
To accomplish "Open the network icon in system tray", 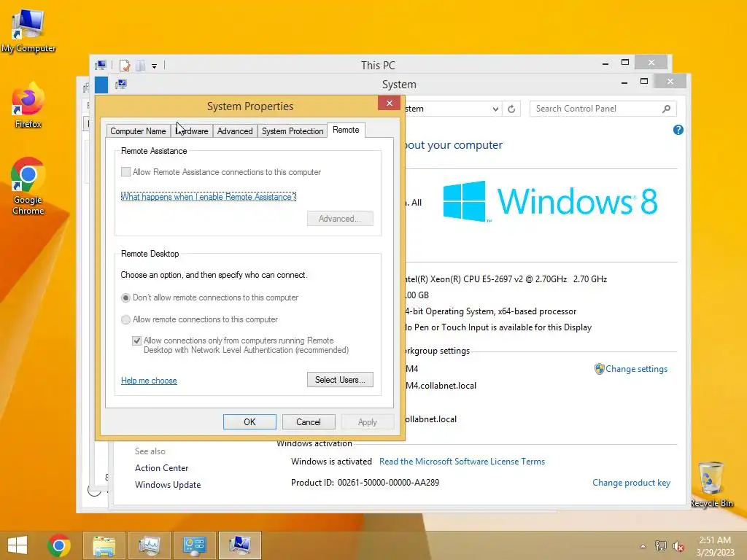I will point(660,545).
